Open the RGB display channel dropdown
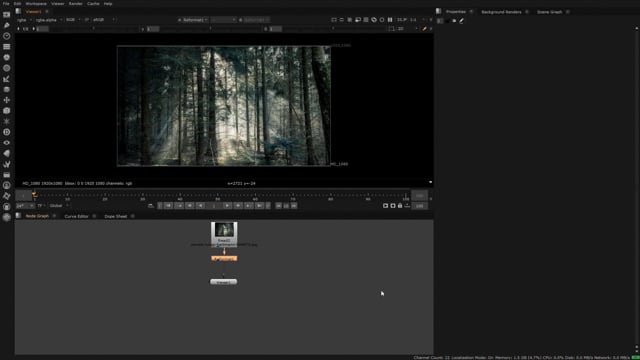This screenshot has height=360, width=640. (73, 20)
